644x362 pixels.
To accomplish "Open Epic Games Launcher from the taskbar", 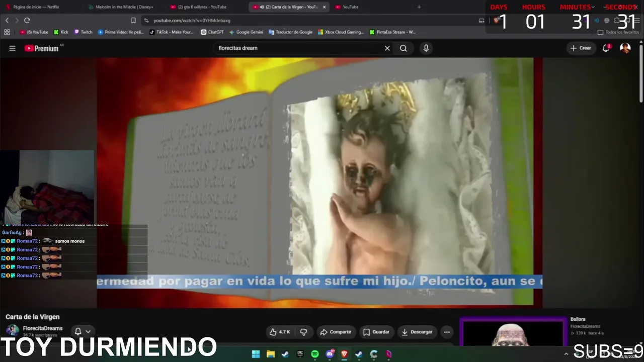I will coord(300,354).
